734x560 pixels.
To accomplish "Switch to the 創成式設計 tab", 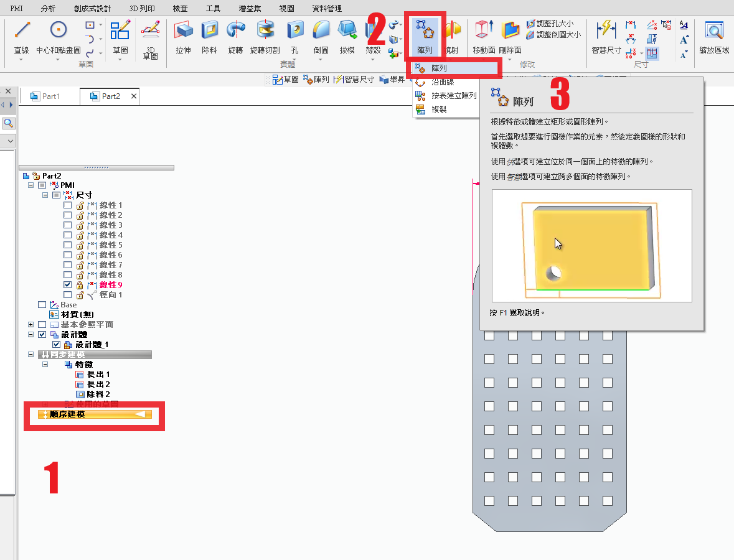I will 93,9.
